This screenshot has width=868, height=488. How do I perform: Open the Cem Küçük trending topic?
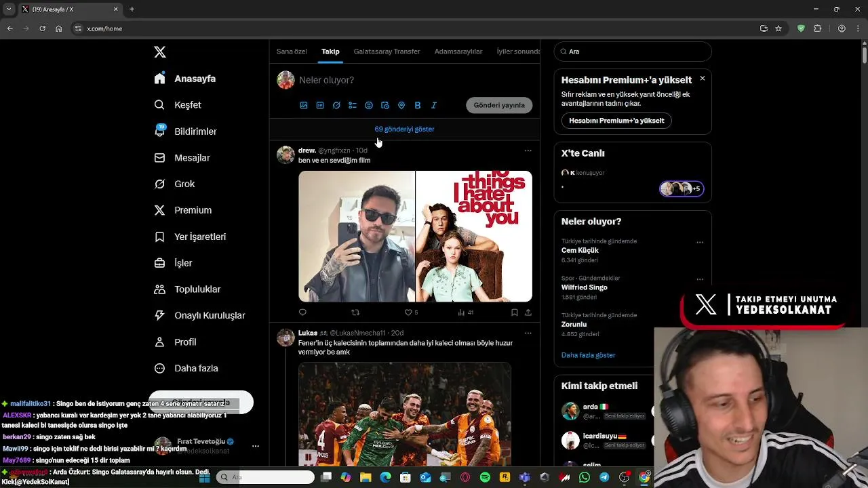click(580, 250)
